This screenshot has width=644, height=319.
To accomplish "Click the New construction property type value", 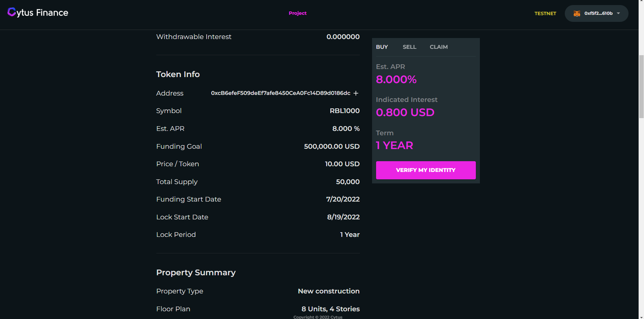I will pyautogui.click(x=329, y=291).
